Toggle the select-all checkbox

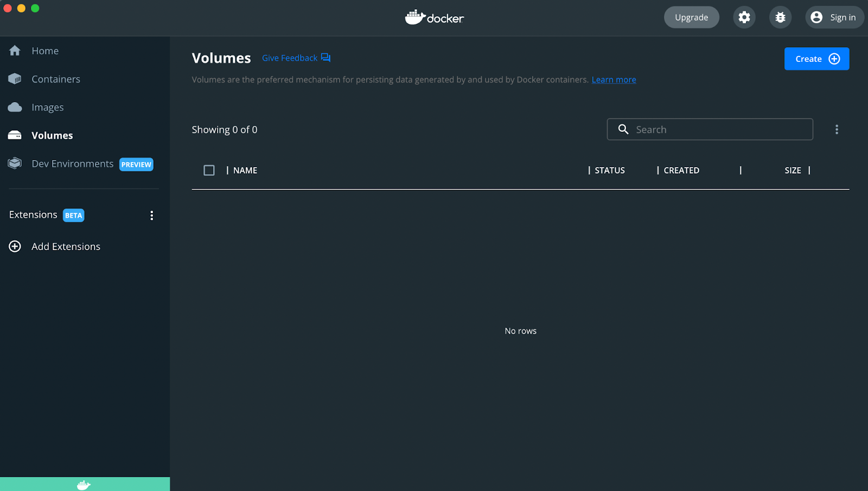(x=209, y=170)
